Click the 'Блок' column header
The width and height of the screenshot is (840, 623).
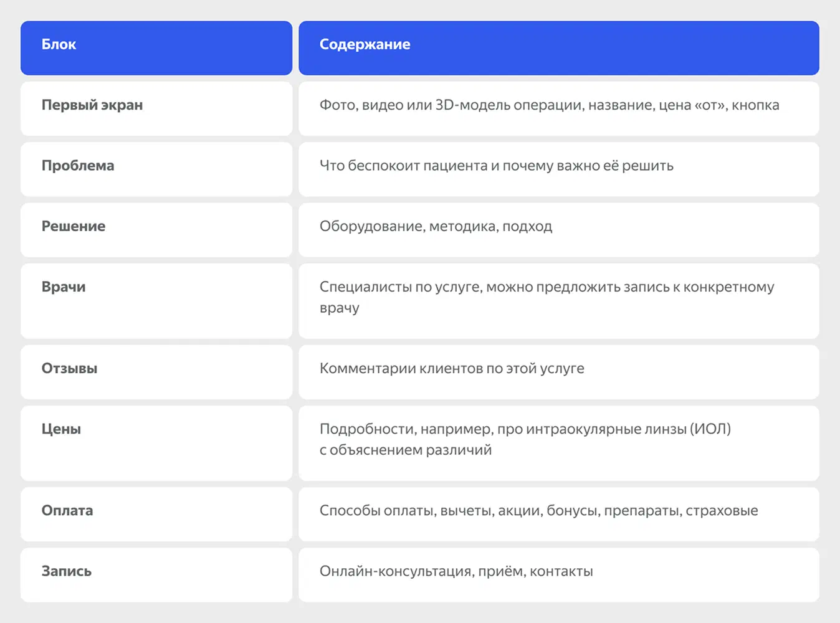[156, 48]
